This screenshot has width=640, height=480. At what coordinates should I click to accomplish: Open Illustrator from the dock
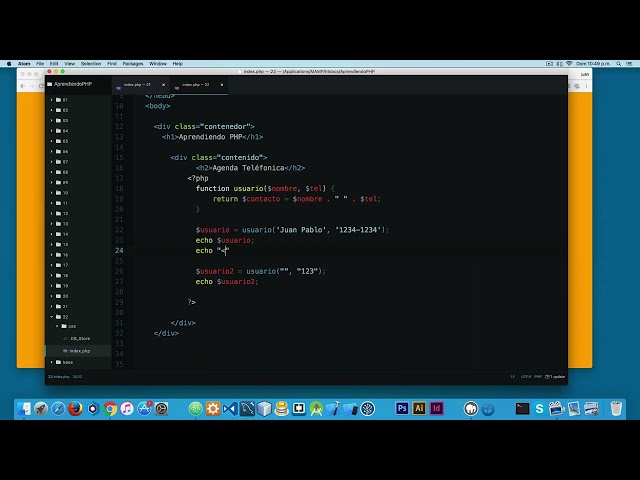coord(419,408)
